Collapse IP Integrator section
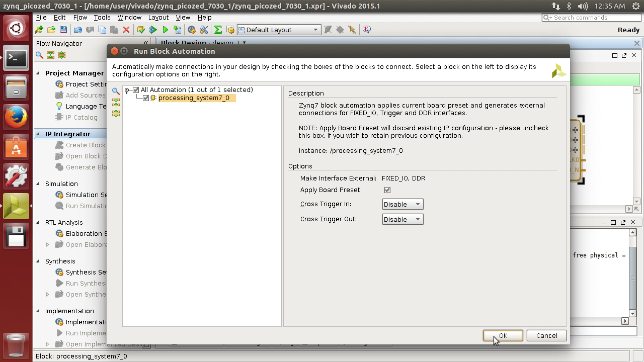The width and height of the screenshot is (644, 362). (x=38, y=134)
